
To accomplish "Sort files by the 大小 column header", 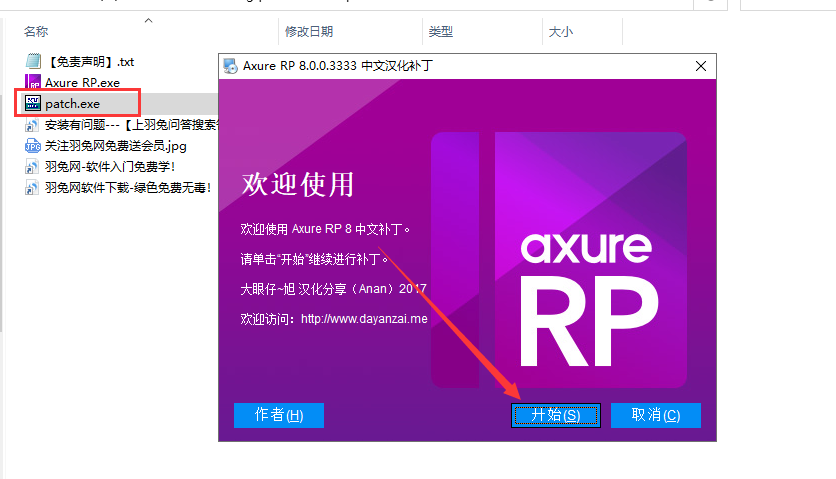I will coord(561,31).
